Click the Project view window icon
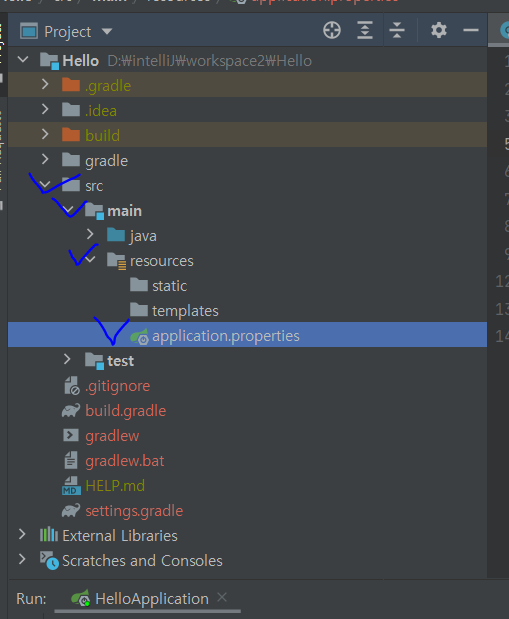 [x=29, y=31]
